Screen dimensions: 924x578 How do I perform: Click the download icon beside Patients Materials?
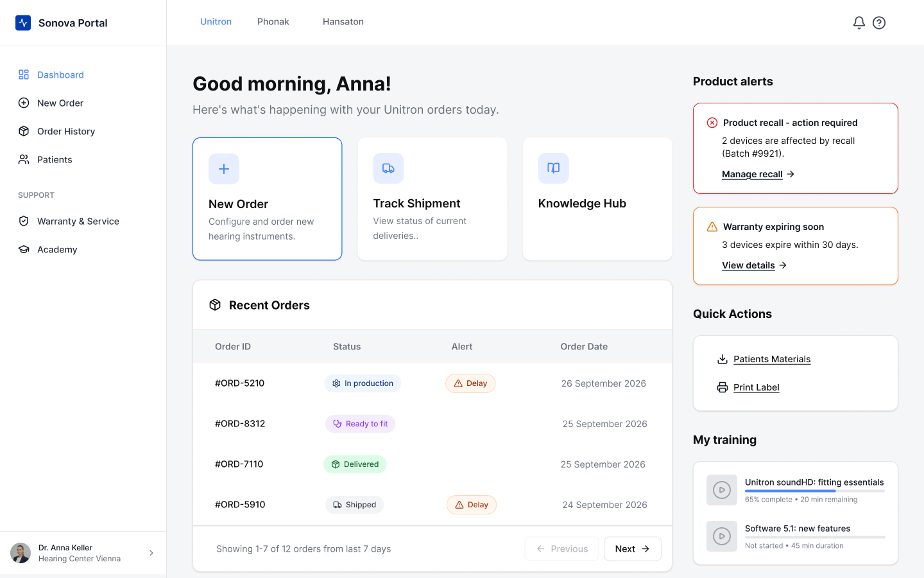723,359
